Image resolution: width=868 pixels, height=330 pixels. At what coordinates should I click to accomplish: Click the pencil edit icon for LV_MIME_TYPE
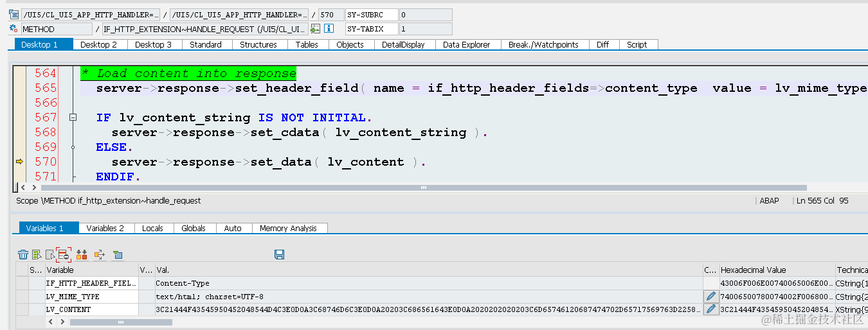point(710,297)
